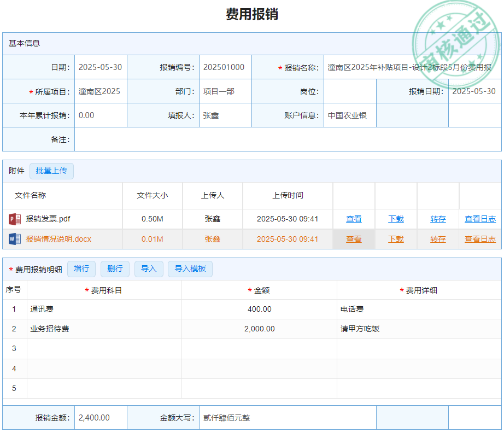The image size is (504, 432).
Task: Select the 所属项目 field value
Action: pyautogui.click(x=101, y=91)
